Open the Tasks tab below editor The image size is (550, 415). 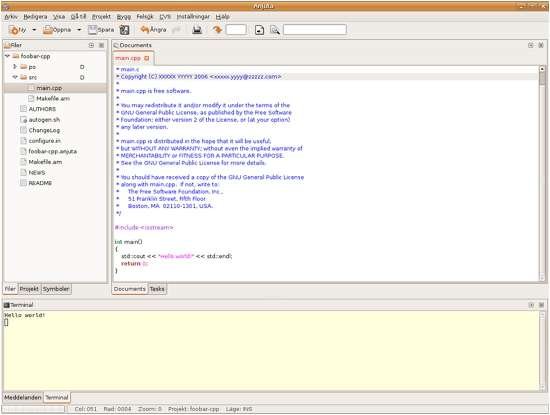(x=157, y=289)
